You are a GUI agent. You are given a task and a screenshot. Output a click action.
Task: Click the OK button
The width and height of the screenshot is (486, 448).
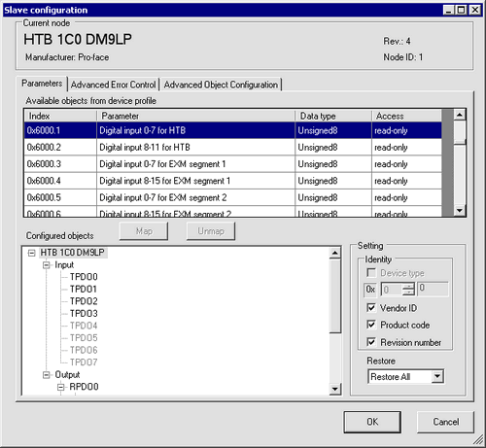pos(372,422)
